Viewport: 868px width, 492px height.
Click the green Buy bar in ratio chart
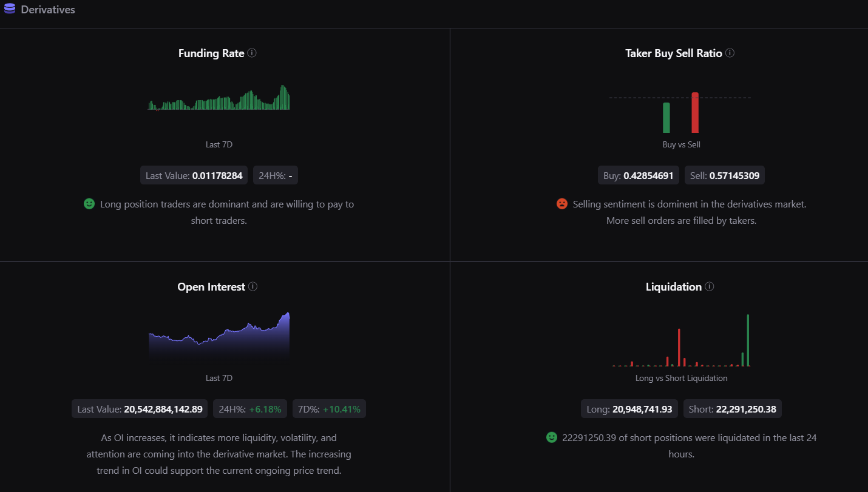tap(666, 118)
